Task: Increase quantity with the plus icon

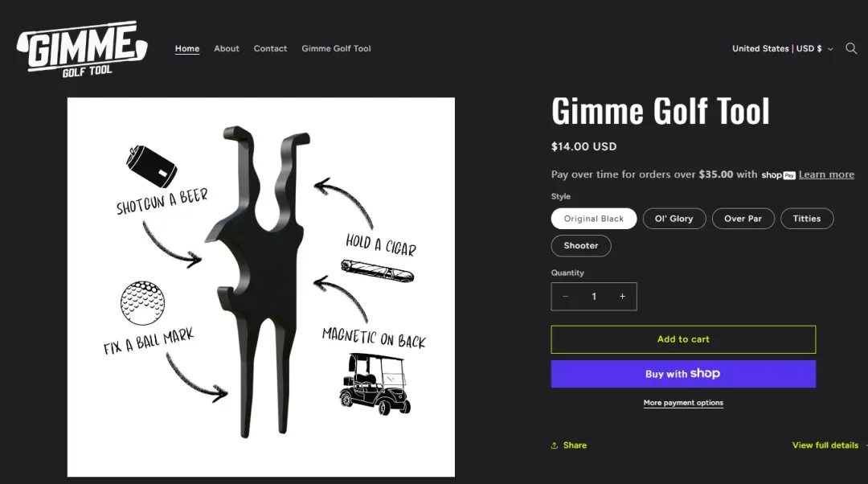Action: coord(622,297)
